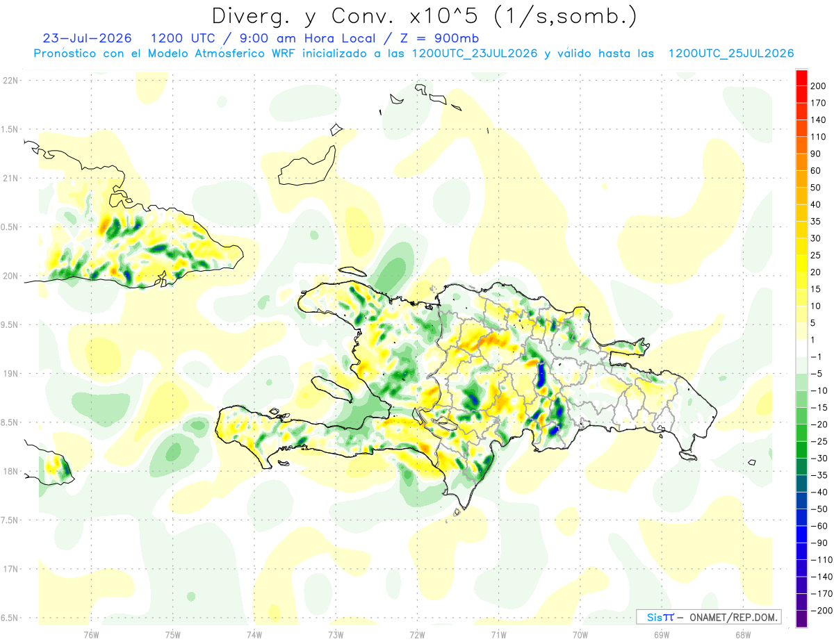834x644 pixels.
Task: Click the red swatch above the 200 label
Action: (801, 78)
